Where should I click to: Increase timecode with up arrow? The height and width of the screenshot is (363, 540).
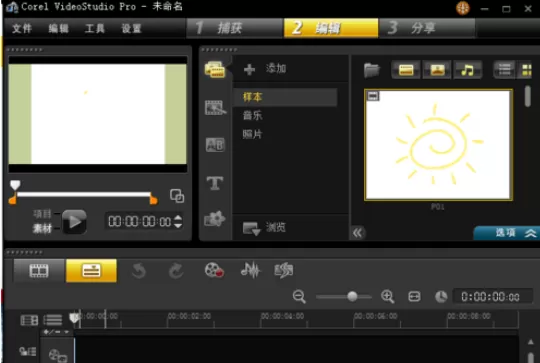tap(178, 218)
